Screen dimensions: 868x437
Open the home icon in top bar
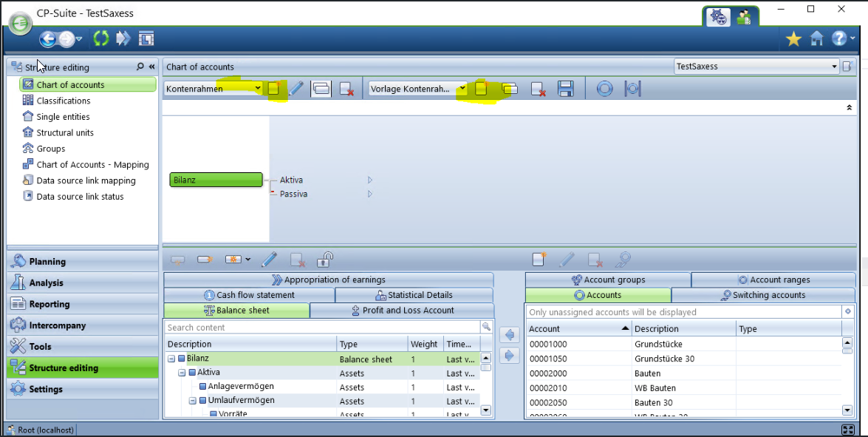pos(816,39)
